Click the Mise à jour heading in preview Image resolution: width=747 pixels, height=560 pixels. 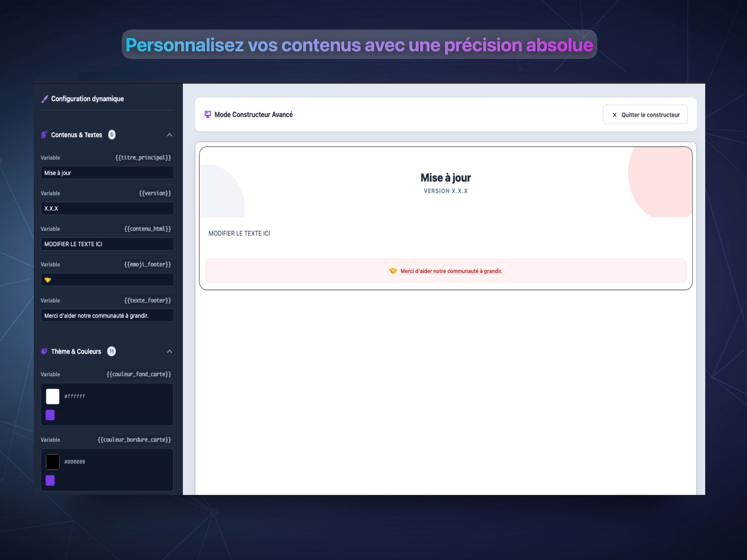[446, 178]
